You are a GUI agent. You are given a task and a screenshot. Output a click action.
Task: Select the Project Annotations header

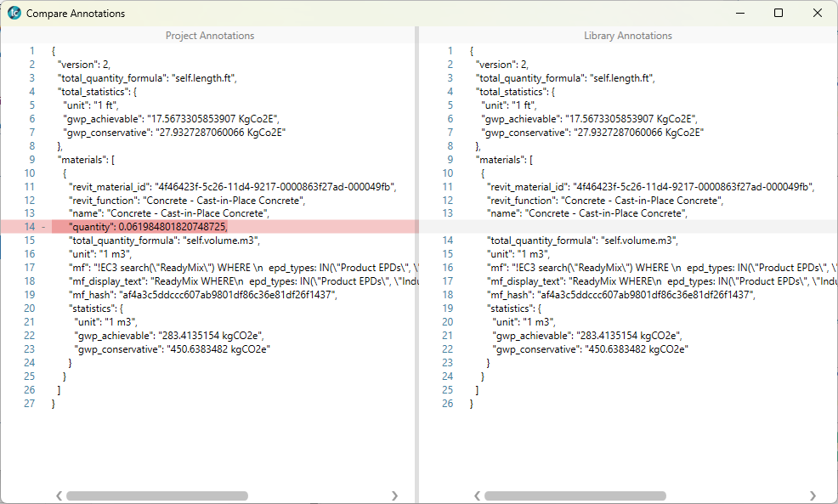[209, 36]
